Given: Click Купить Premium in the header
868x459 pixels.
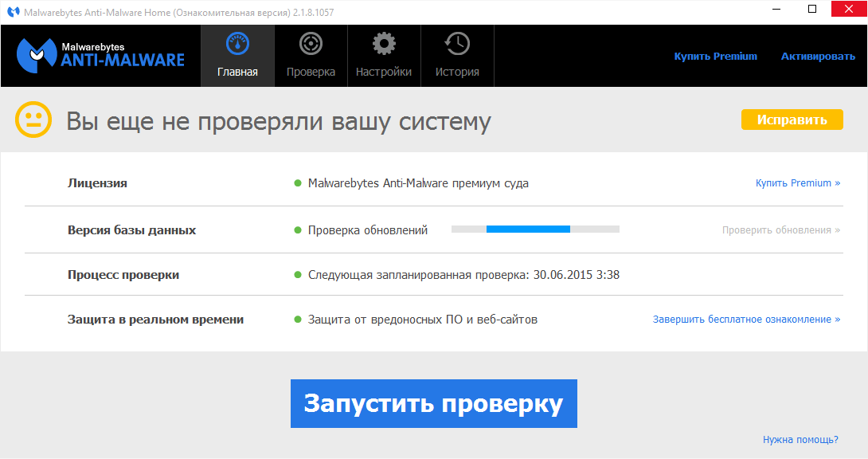Looking at the screenshot, I should (x=715, y=57).
